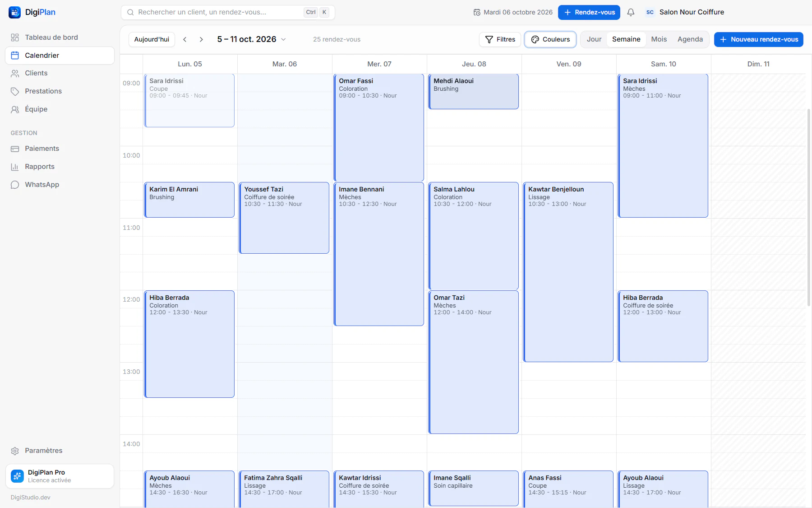Click the Mar. 06 day header

pos(284,64)
